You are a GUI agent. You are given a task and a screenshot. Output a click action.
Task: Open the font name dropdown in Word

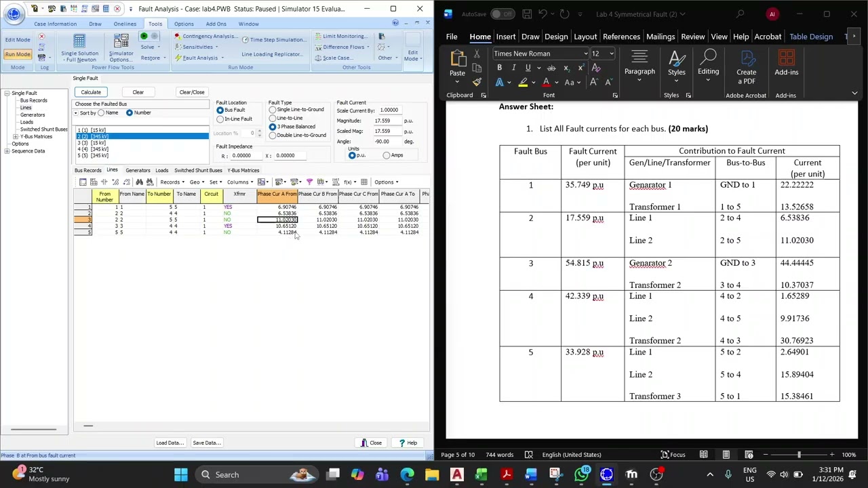tap(586, 54)
